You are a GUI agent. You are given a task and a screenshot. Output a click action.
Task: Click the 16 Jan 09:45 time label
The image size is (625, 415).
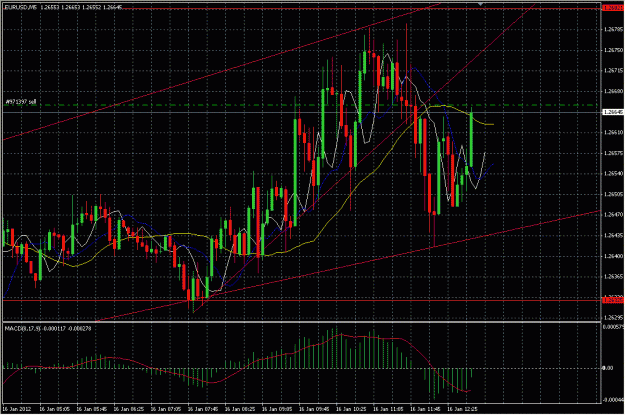pos(314,409)
